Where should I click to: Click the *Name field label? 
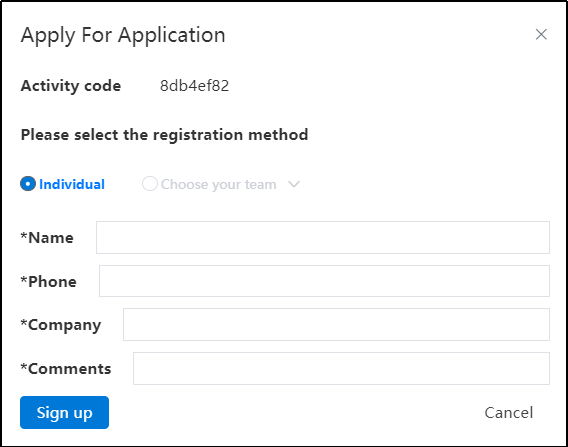point(47,238)
